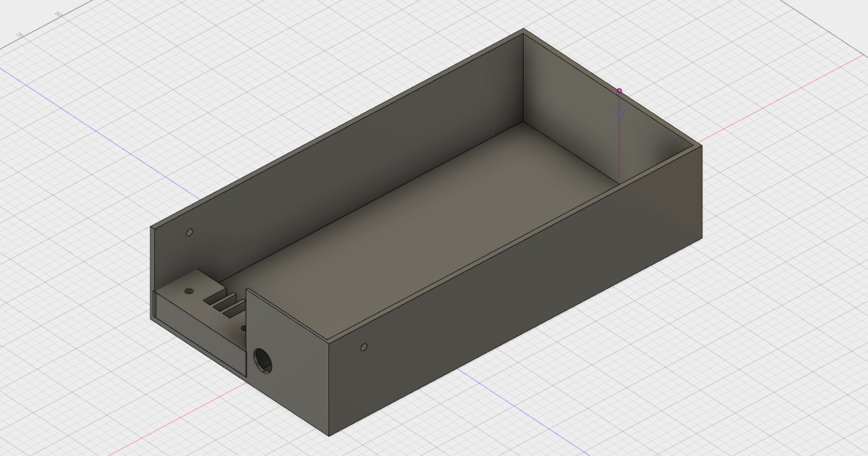Screen dimensions: 868x456
Task: Select the last vent slot on the boss
Action: pos(234,311)
